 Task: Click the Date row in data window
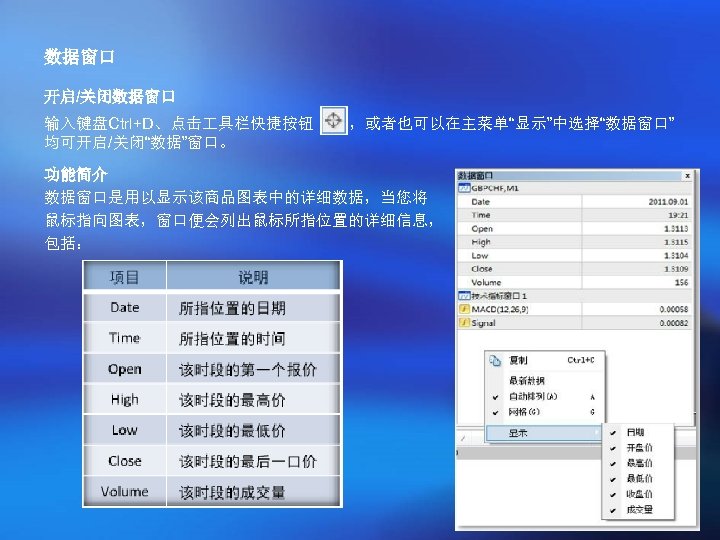(x=575, y=202)
